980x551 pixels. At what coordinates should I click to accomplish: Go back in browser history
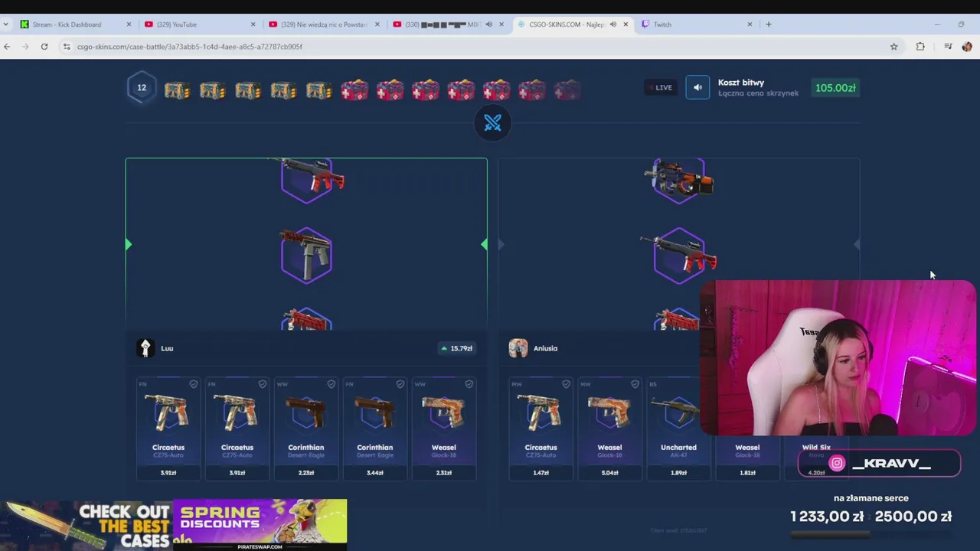pyautogui.click(x=7, y=47)
